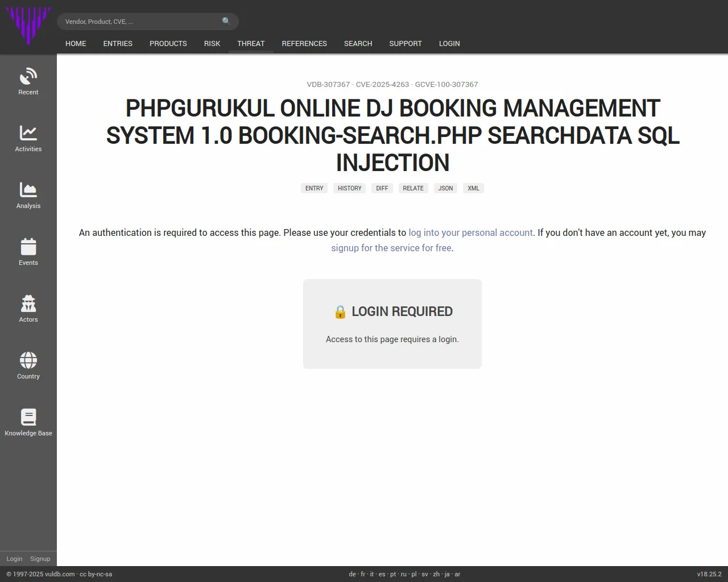Viewport: 728px width, 582px height.
Task: Select the RELATE tab
Action: point(413,188)
